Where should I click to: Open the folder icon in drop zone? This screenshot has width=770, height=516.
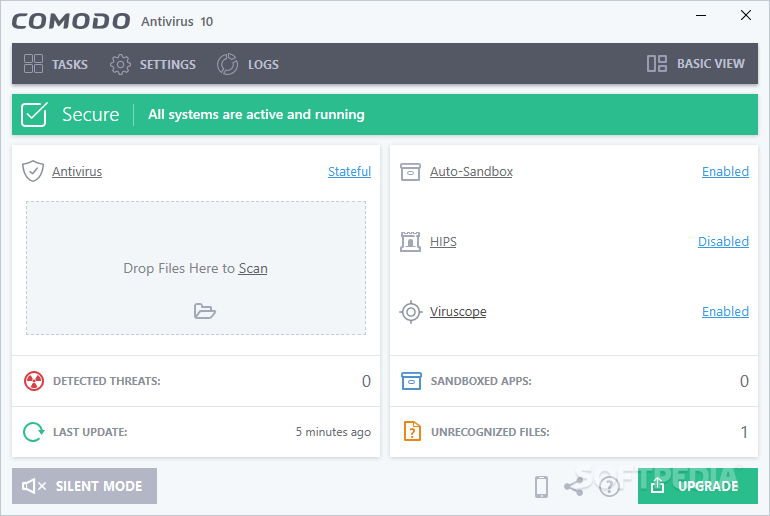pyautogui.click(x=205, y=311)
